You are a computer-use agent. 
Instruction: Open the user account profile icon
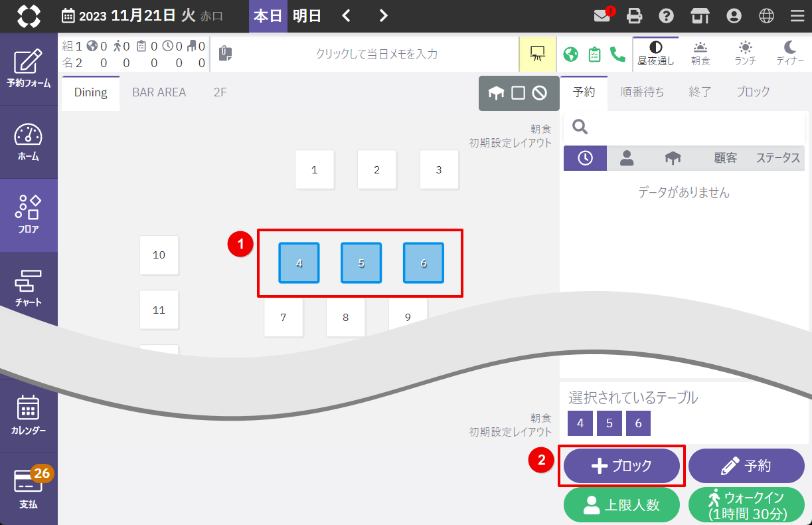click(734, 16)
